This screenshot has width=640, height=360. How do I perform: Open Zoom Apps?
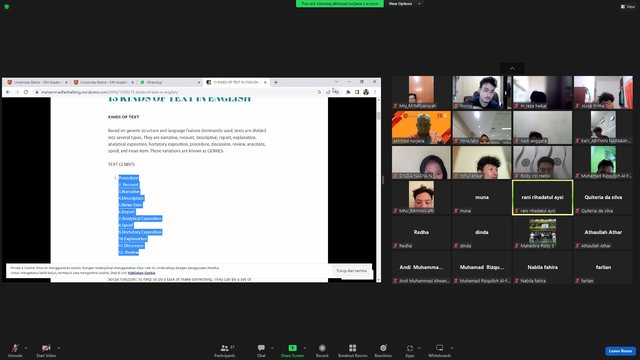coord(410,350)
